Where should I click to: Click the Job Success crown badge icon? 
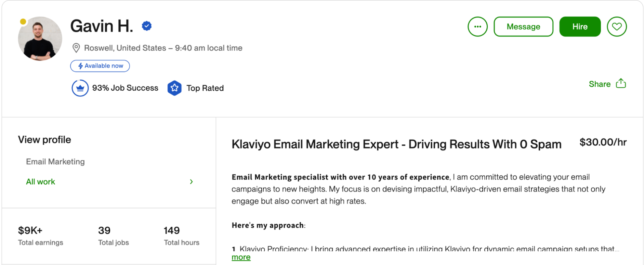click(x=80, y=88)
